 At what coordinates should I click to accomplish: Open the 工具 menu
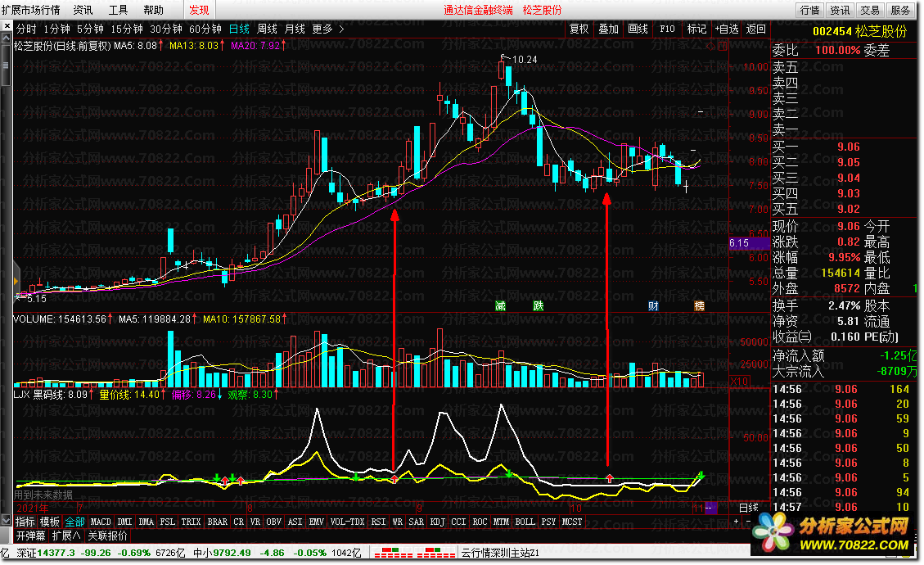click(118, 10)
